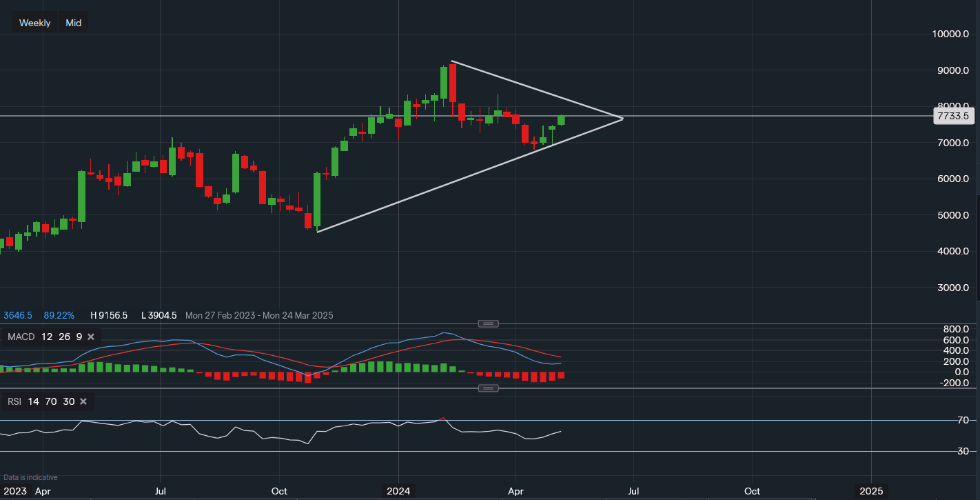The image size is (980, 500).
Task: Click the 10000.0 level on the price axis
Action: (x=950, y=34)
